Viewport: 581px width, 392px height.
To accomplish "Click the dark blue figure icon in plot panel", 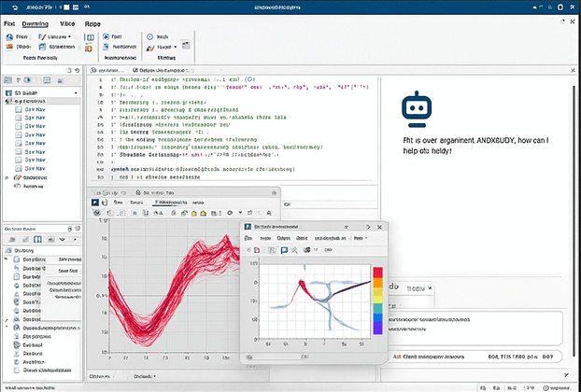I will (95, 203).
